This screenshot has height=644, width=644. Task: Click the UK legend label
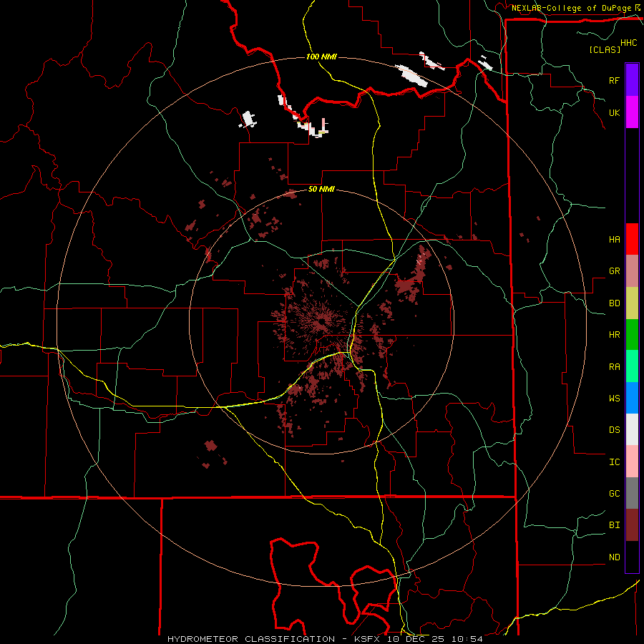[614, 112]
